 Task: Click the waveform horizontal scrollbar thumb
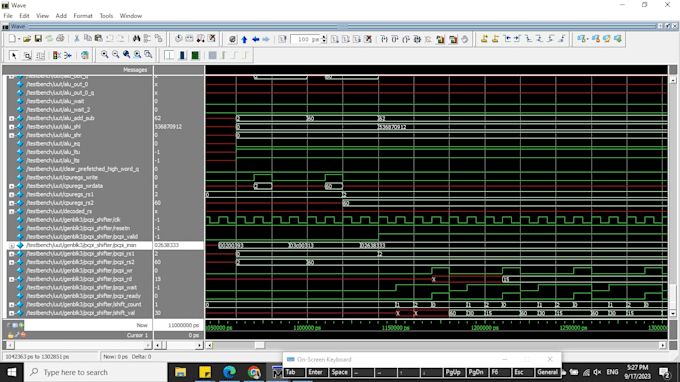(259, 345)
